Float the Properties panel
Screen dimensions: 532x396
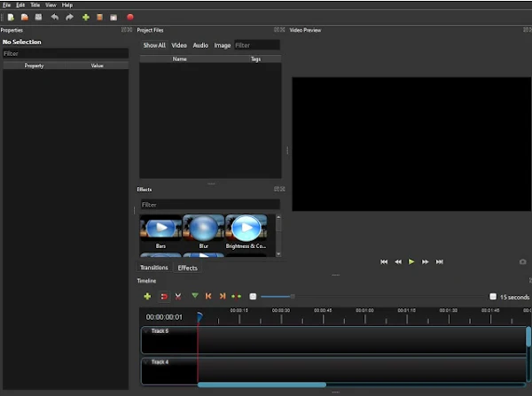[x=123, y=30]
